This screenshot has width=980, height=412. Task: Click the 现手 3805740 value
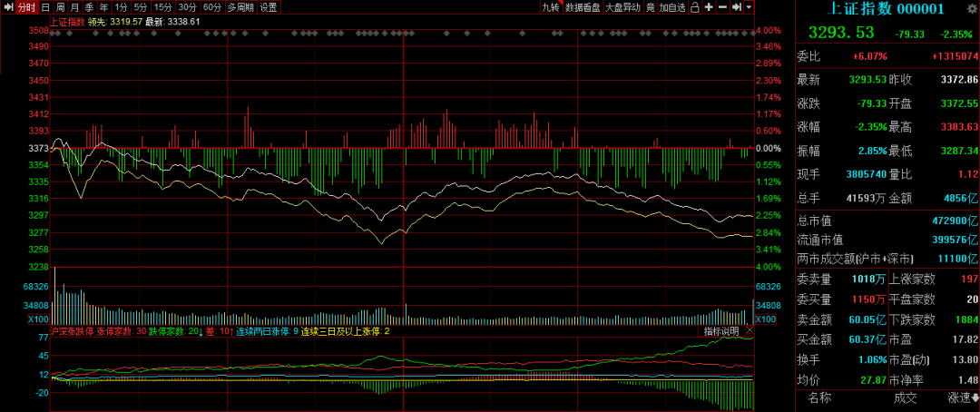click(x=865, y=174)
